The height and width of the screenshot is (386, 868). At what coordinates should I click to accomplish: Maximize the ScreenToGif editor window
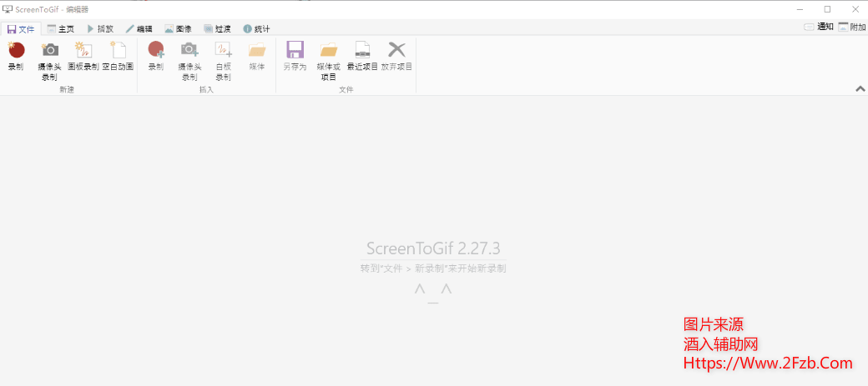coord(828,9)
